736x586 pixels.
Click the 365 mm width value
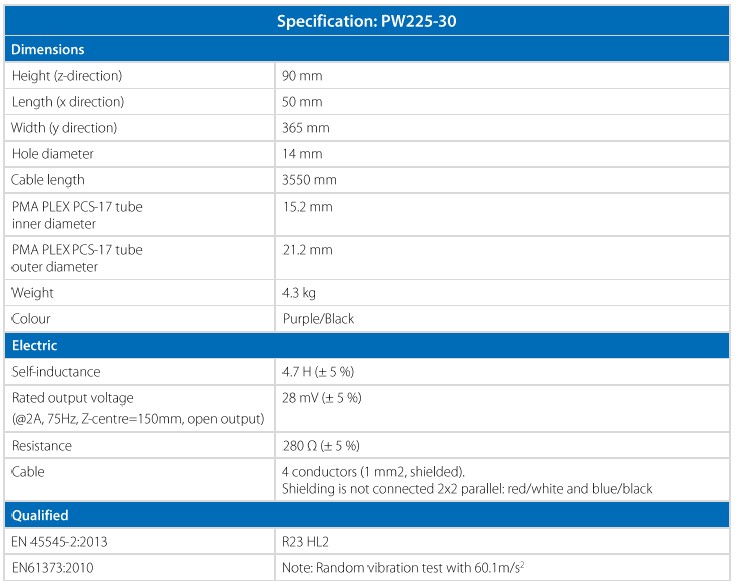[306, 128]
